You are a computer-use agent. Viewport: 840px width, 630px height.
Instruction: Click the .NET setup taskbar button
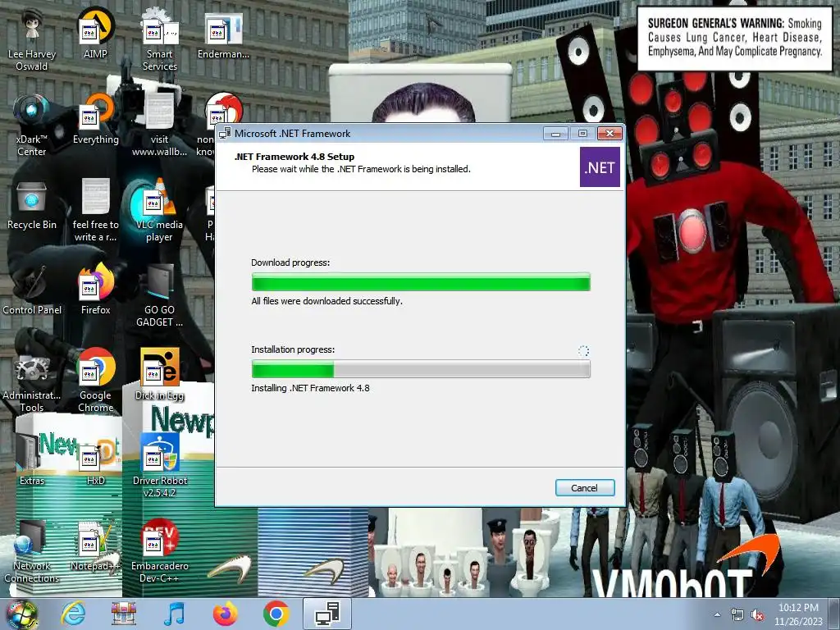[x=327, y=614]
